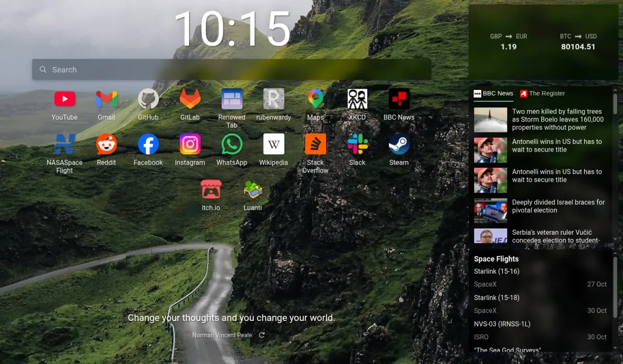The image size is (623, 364).
Task: Launch the GitLab shortcut
Action: pyautogui.click(x=190, y=104)
